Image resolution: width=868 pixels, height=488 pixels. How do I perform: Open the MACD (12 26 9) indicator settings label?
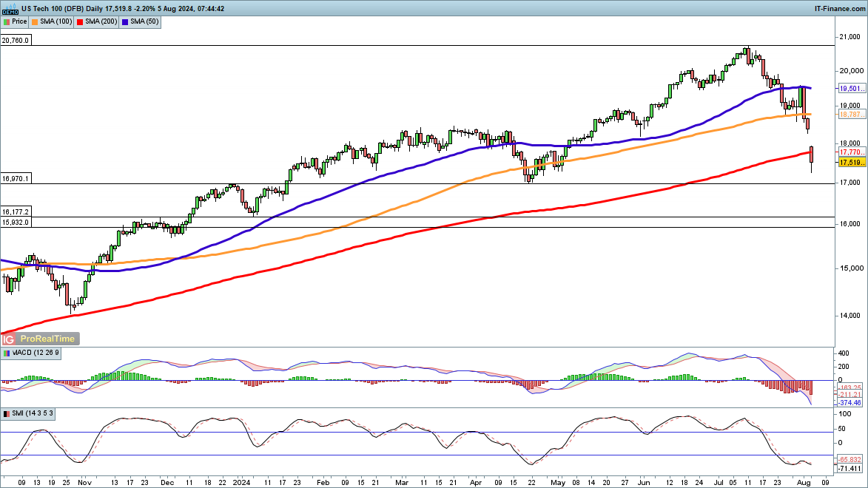[x=36, y=353]
